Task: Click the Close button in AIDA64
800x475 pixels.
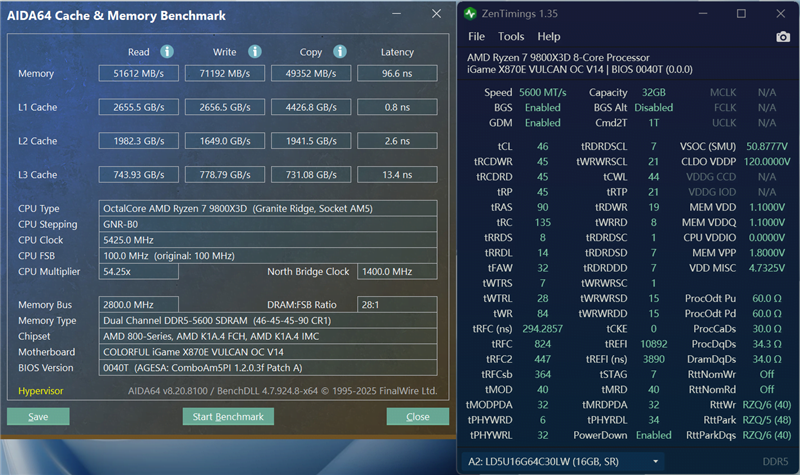Action: tap(417, 416)
